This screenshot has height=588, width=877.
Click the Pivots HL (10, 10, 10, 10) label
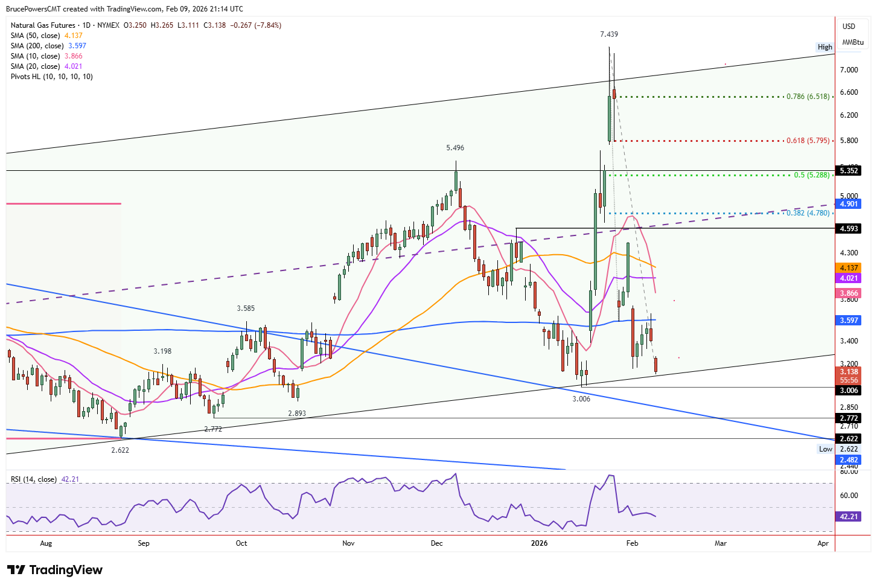tap(51, 77)
